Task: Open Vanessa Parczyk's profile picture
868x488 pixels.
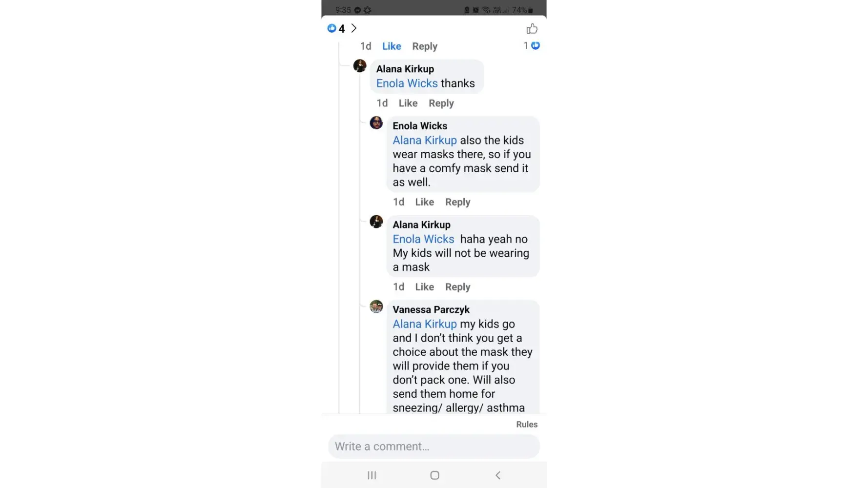Action: (x=376, y=306)
